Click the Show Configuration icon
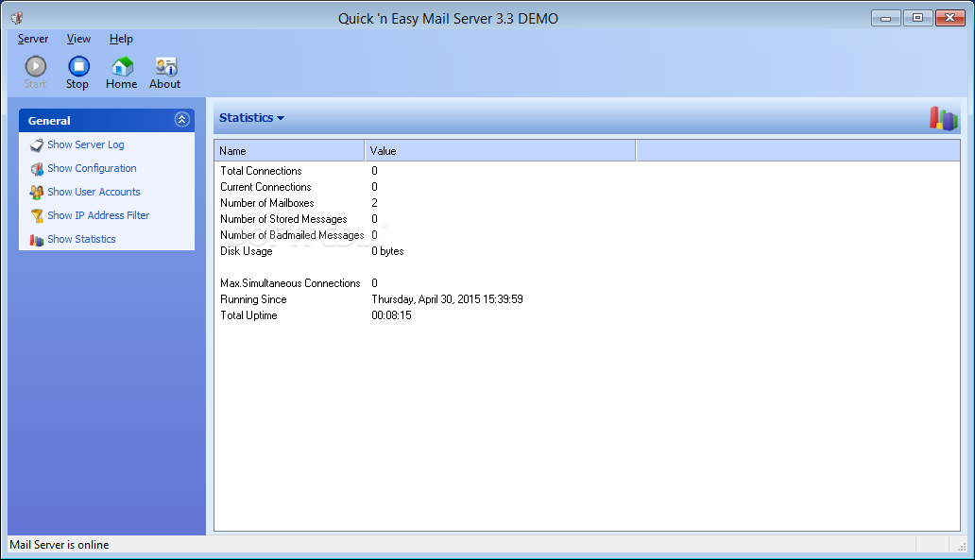This screenshot has height=560, width=975. point(37,168)
